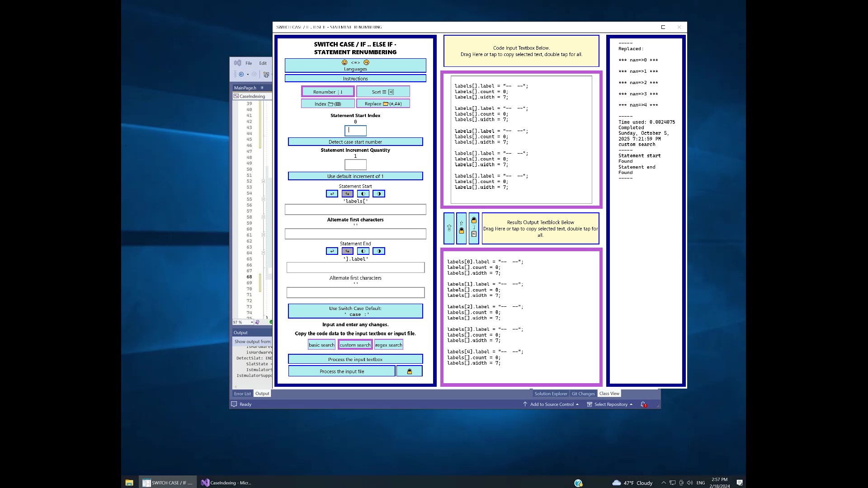Expand the Languages panel
This screenshot has height=488, width=868.
355,66
